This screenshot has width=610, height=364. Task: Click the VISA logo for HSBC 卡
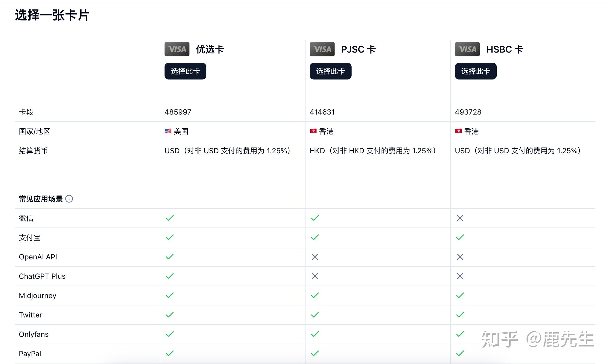click(467, 49)
